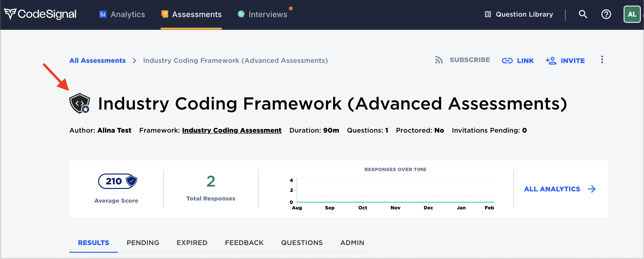Click the add-person invite icon
Image resolution: width=644 pixels, height=259 pixels.
pyautogui.click(x=551, y=61)
